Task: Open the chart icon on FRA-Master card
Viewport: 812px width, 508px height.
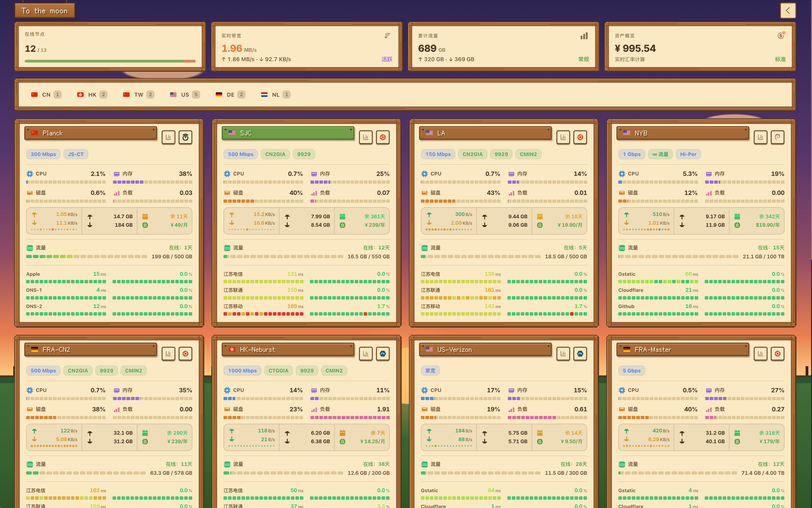Action: 761,353
